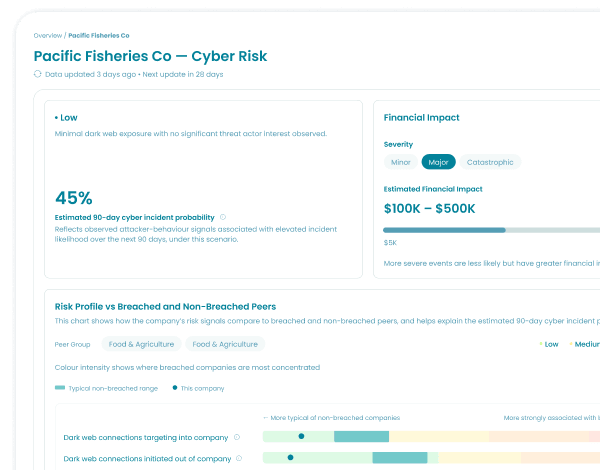Open info icon for 'Dark web connections initiated out of company'
Viewport: 600px width, 470px height.
(x=239, y=458)
